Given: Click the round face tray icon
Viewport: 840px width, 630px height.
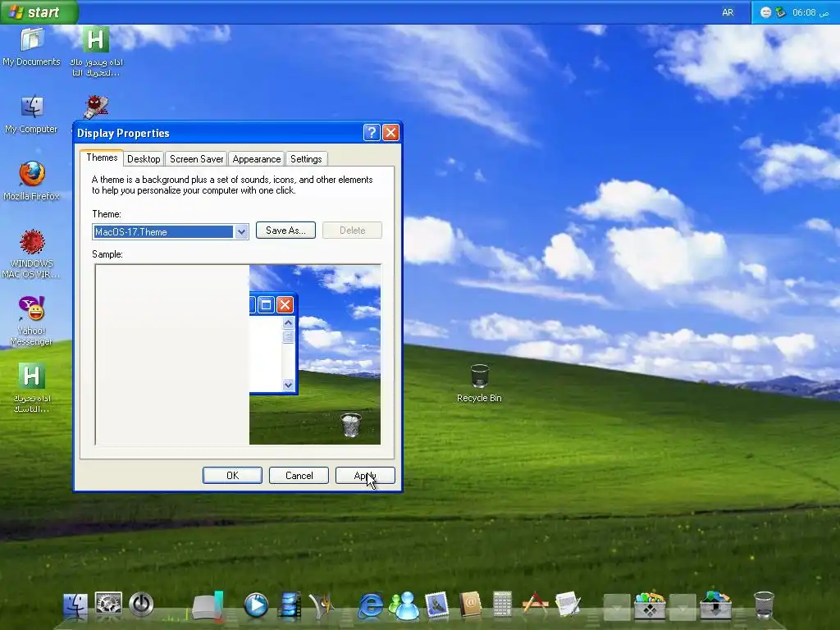Looking at the screenshot, I should 766,12.
